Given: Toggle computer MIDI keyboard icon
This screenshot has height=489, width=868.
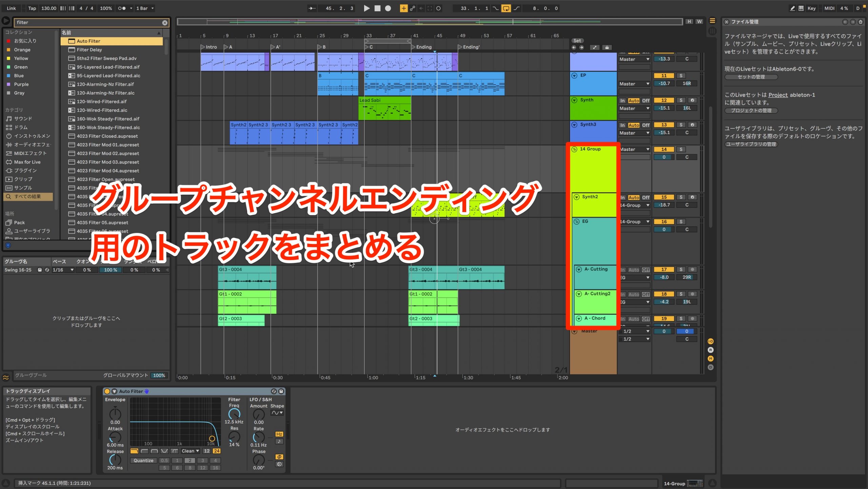Looking at the screenshot, I should (x=801, y=8).
